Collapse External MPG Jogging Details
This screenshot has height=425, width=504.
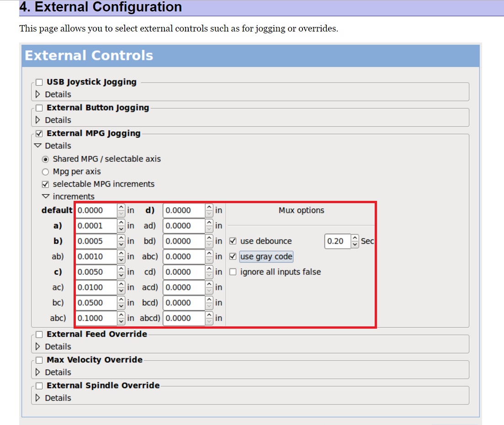[38, 146]
